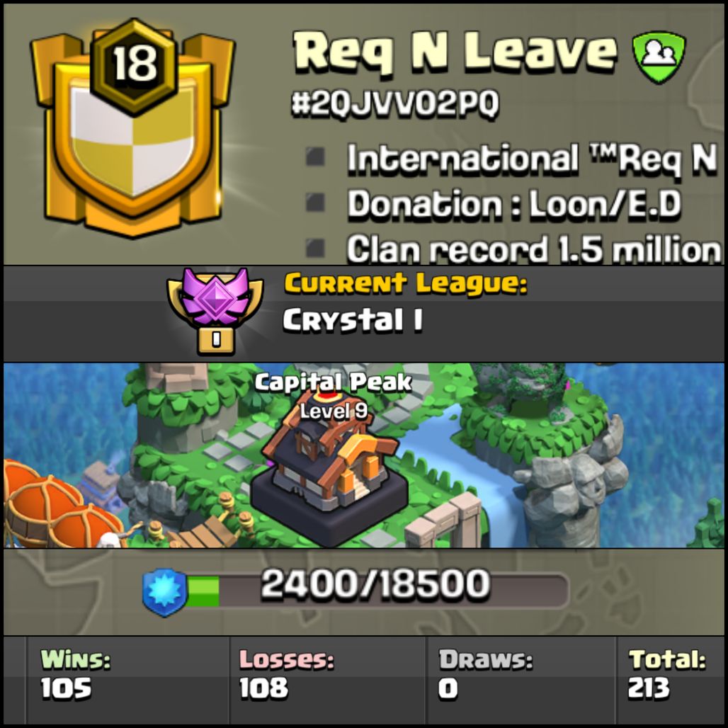Open the Losses 108 stat
Screen dimensions: 728x728
[x=286, y=673]
